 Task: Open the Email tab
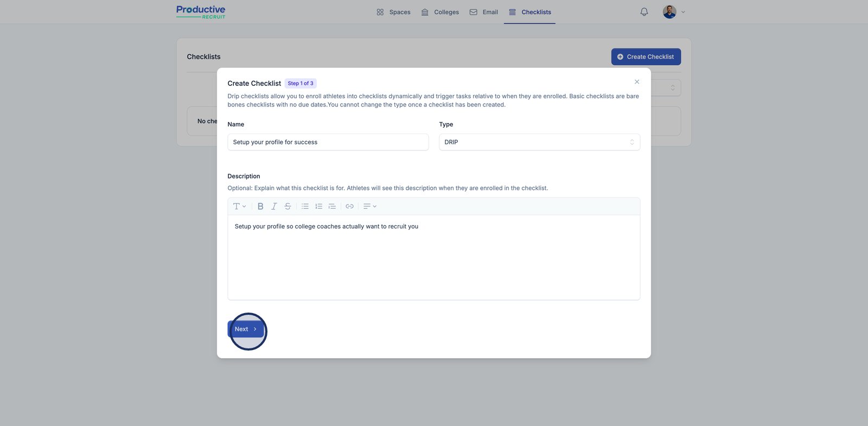483,12
